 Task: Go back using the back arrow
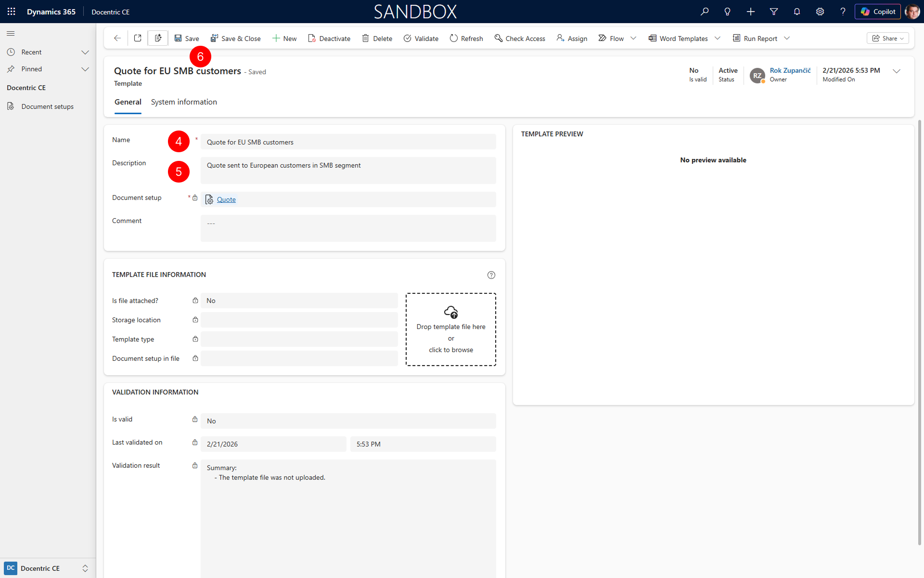(117, 38)
